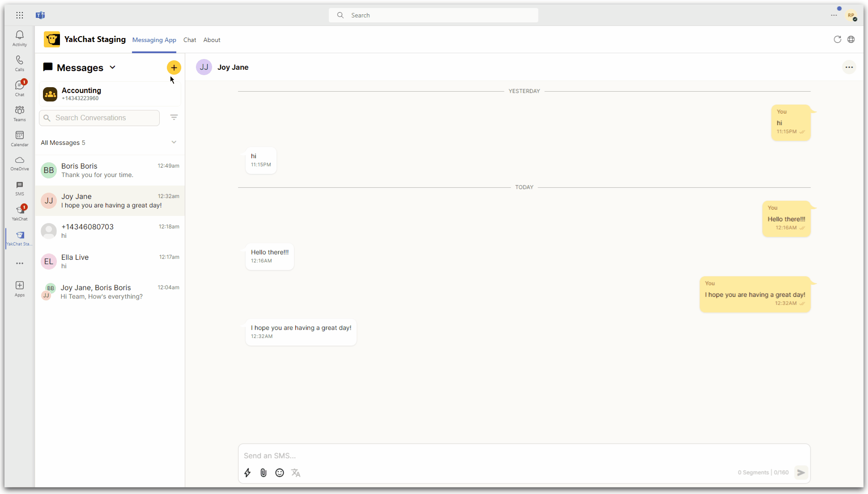868x494 pixels.
Task: Click the Search Conversations field
Action: pyautogui.click(x=99, y=118)
